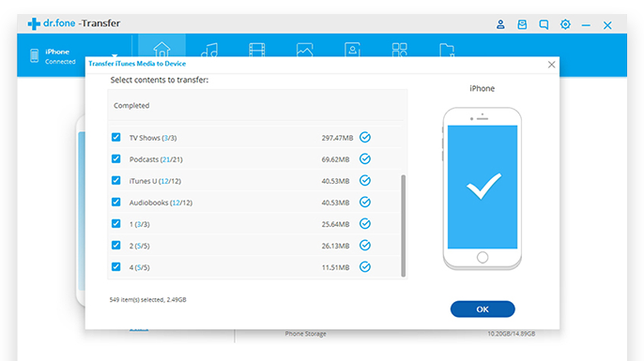Uncheck the iTunes U checkbox
This screenshot has width=644, height=361.
(116, 180)
